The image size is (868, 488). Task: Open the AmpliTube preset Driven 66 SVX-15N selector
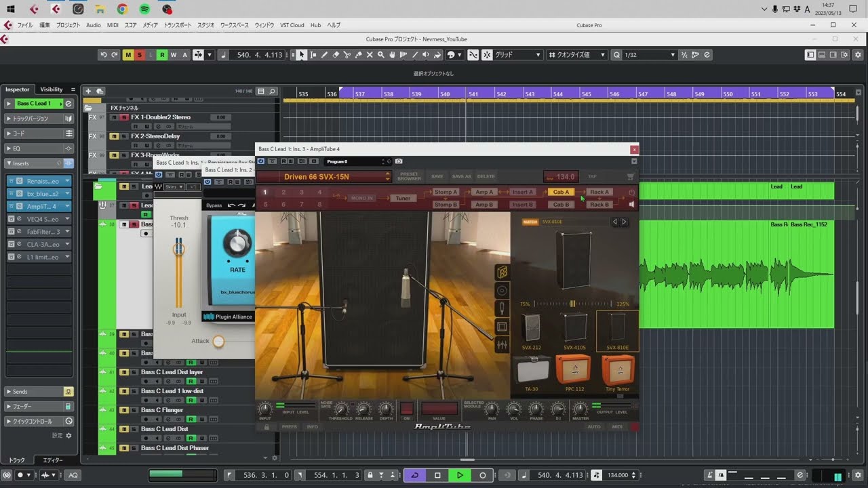324,177
